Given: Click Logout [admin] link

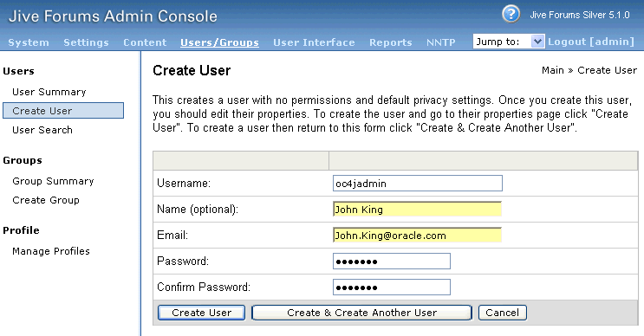Looking at the screenshot, I should pyautogui.click(x=591, y=42).
